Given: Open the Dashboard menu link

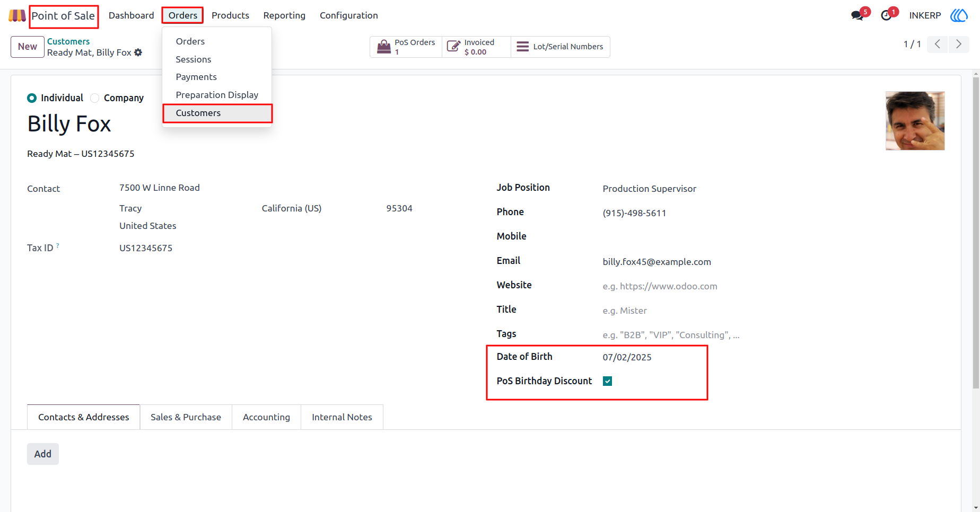Looking at the screenshot, I should [x=131, y=15].
